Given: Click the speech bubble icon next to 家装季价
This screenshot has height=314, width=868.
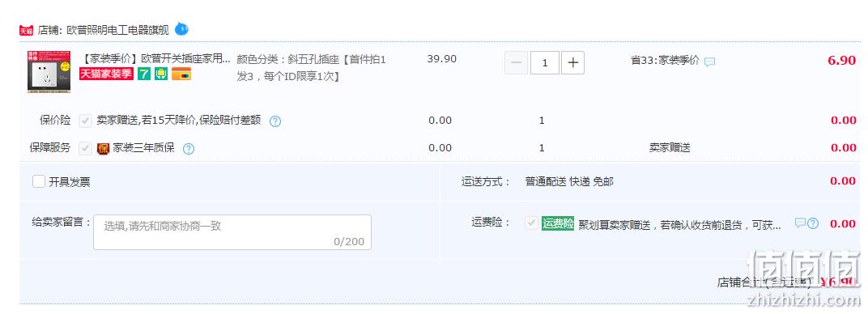Looking at the screenshot, I should click(x=709, y=62).
